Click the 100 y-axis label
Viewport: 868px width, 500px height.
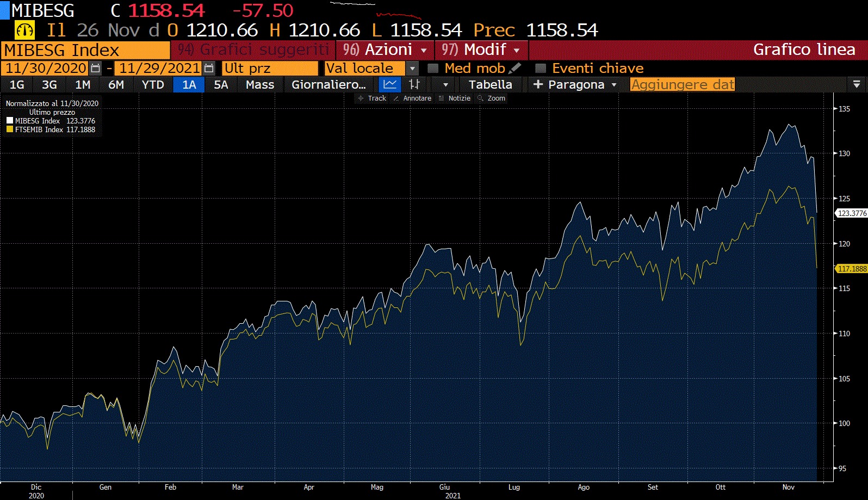(844, 423)
